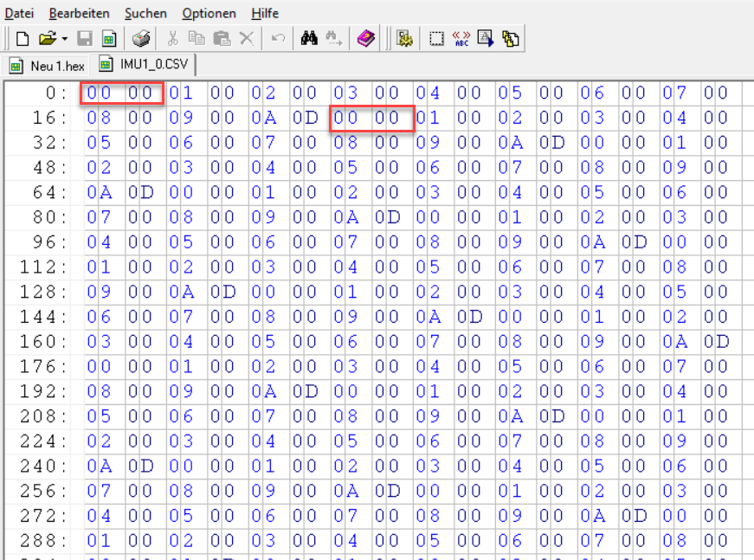Image resolution: width=754 pixels, height=560 pixels.
Task: Activate the block selection (dashed rectangle) icon
Action: (436, 38)
